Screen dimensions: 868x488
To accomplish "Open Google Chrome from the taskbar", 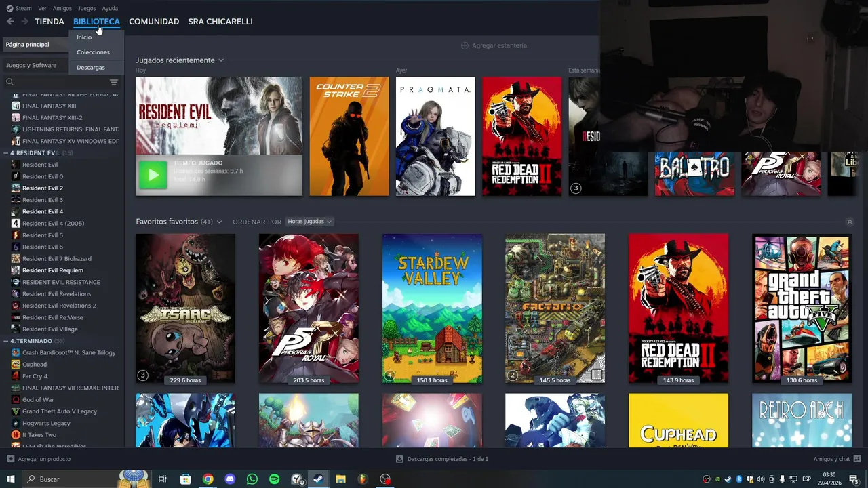I will pyautogui.click(x=208, y=479).
